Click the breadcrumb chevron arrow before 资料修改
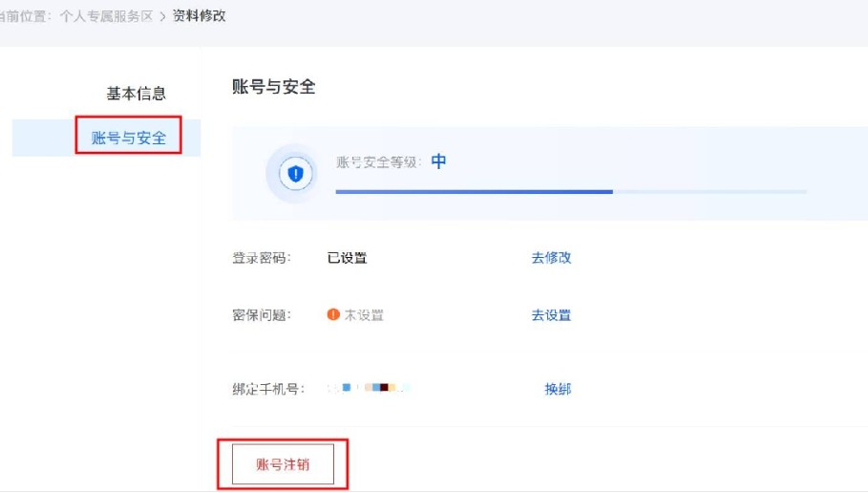 tap(162, 16)
